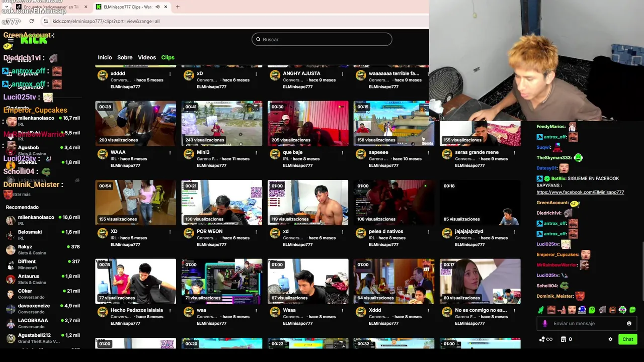Open Belosmaki in the Recomendado list

point(43,235)
